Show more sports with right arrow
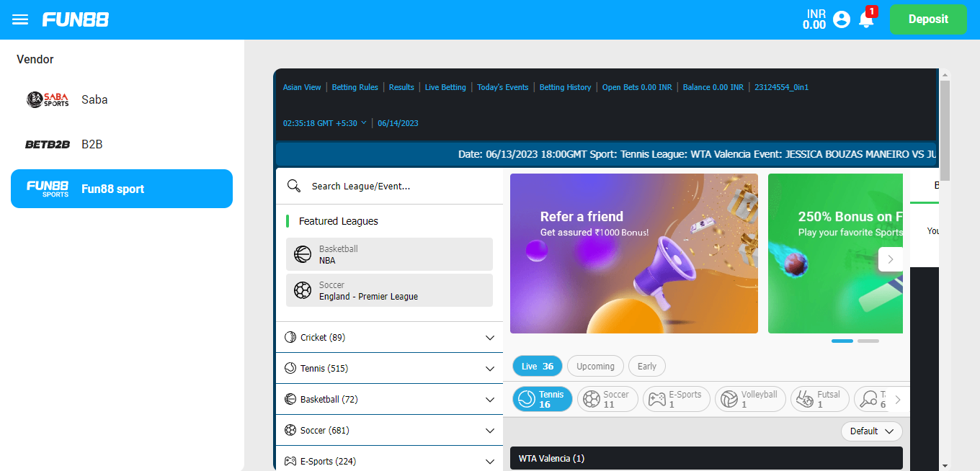This screenshot has height=471, width=980. 898,399
